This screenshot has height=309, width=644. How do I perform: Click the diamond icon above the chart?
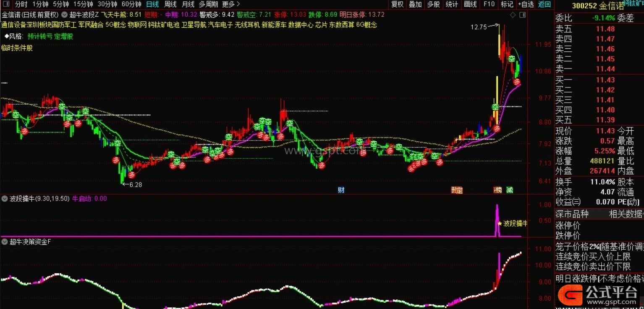click(x=513, y=15)
